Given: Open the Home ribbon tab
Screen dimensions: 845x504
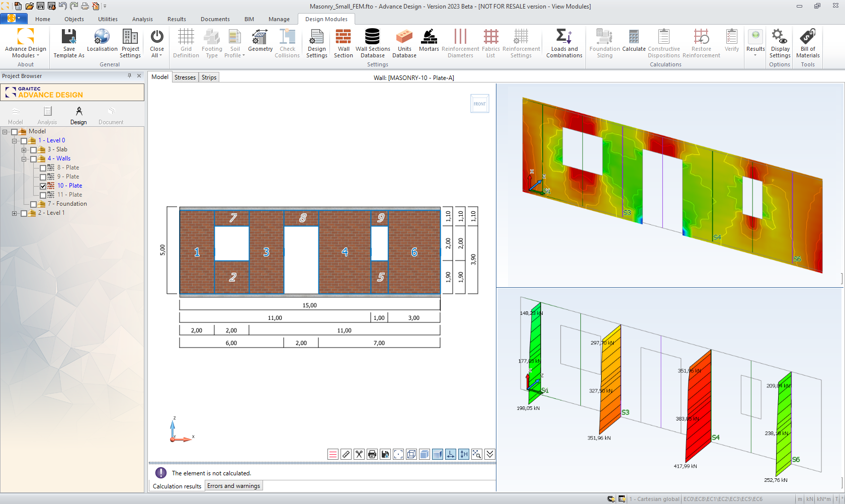Looking at the screenshot, I should click(x=43, y=19).
